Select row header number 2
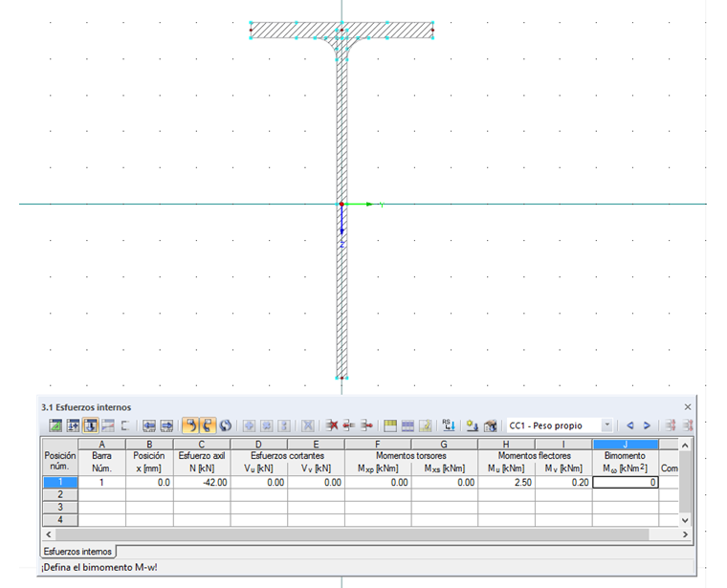The image size is (727, 588). click(x=60, y=495)
